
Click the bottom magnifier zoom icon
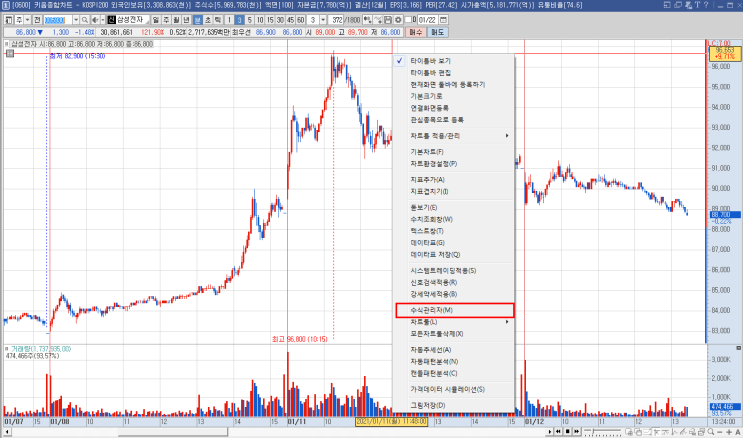tap(711, 431)
